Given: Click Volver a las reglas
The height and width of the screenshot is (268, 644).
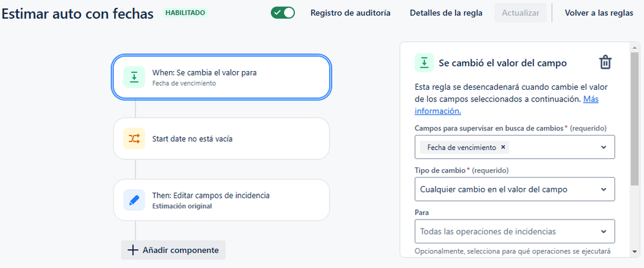Looking at the screenshot, I should click(x=599, y=13).
